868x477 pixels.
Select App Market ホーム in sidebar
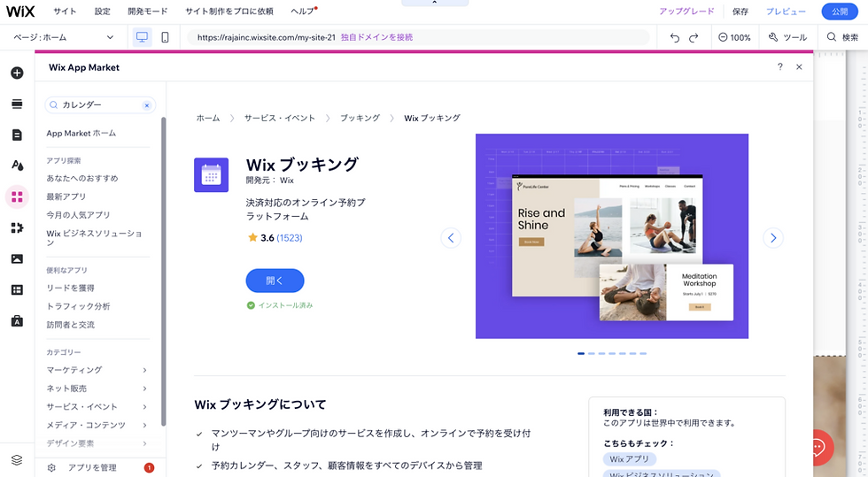click(x=81, y=134)
